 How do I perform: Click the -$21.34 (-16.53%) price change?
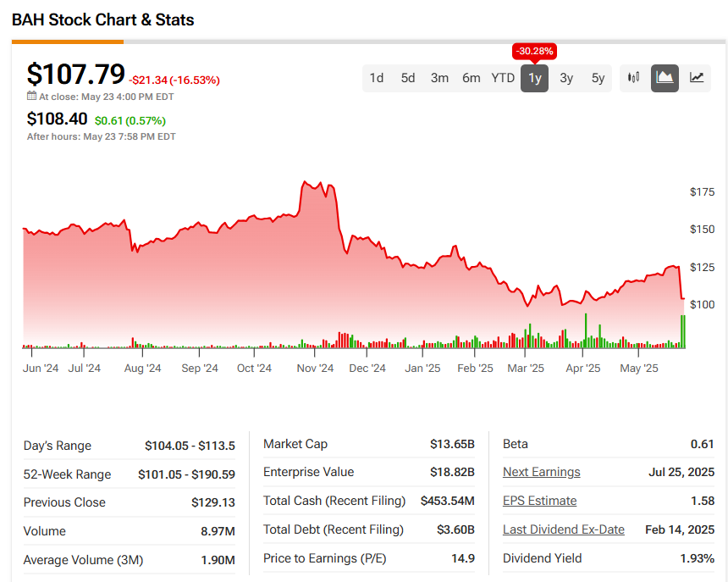(174, 80)
